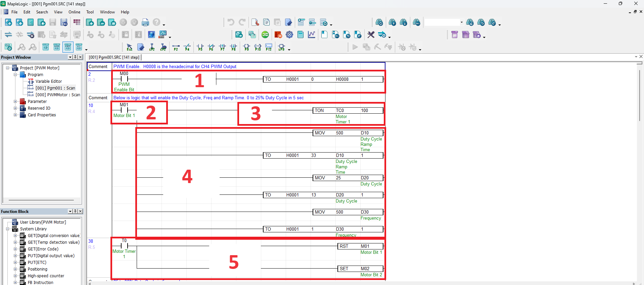The width and height of the screenshot is (644, 285).
Task: Collapse the Program tree node
Action: pos(15,74)
